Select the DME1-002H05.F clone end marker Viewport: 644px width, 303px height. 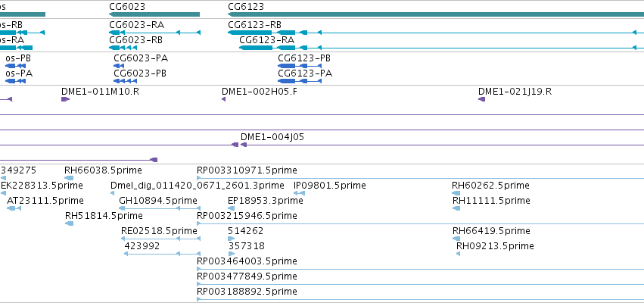[223, 99]
